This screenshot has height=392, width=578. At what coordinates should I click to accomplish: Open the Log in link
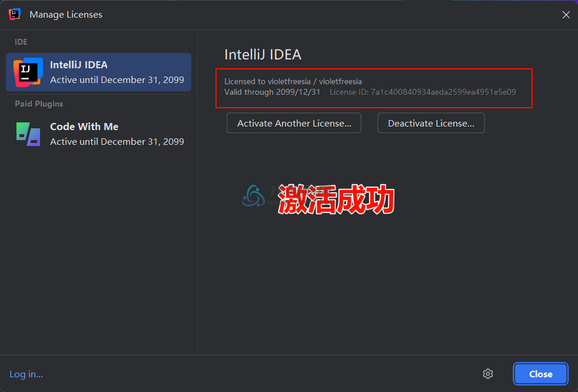click(x=26, y=374)
